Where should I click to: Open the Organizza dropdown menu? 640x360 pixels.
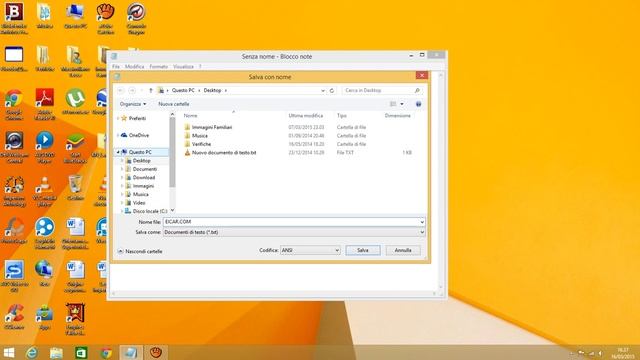(x=133, y=104)
